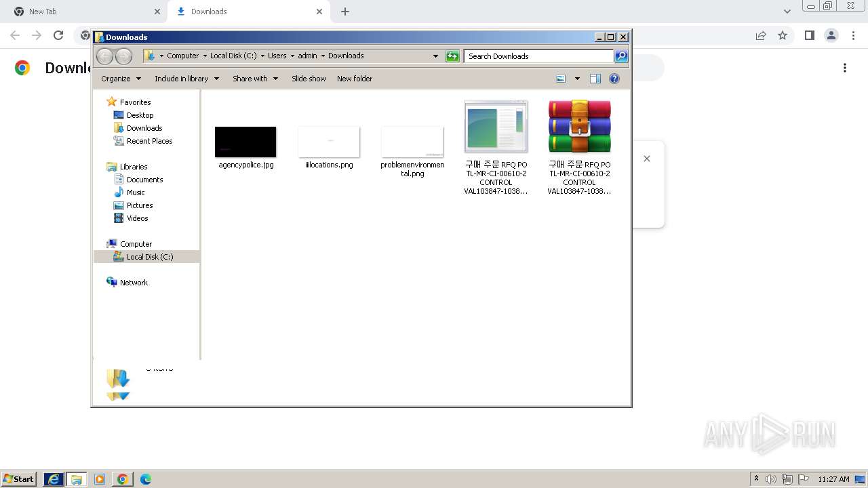
Task: Close the Downloads Chrome tab
Action: pyautogui.click(x=319, y=12)
